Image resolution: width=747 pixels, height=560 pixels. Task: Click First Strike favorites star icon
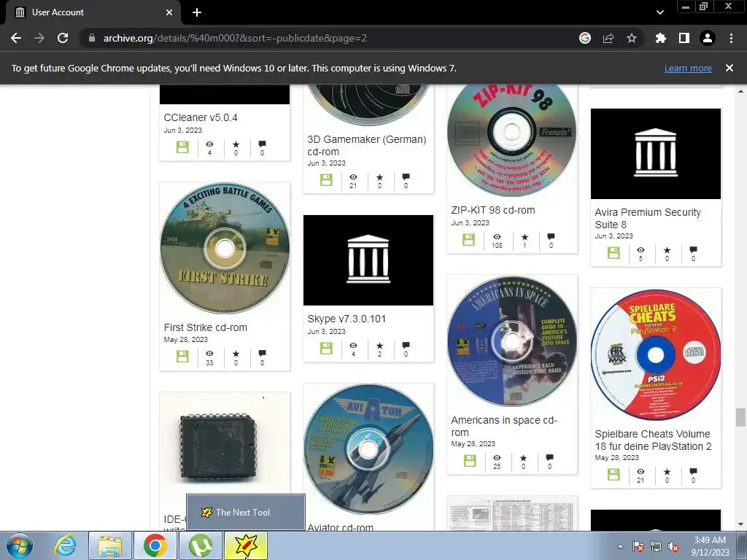(x=236, y=354)
